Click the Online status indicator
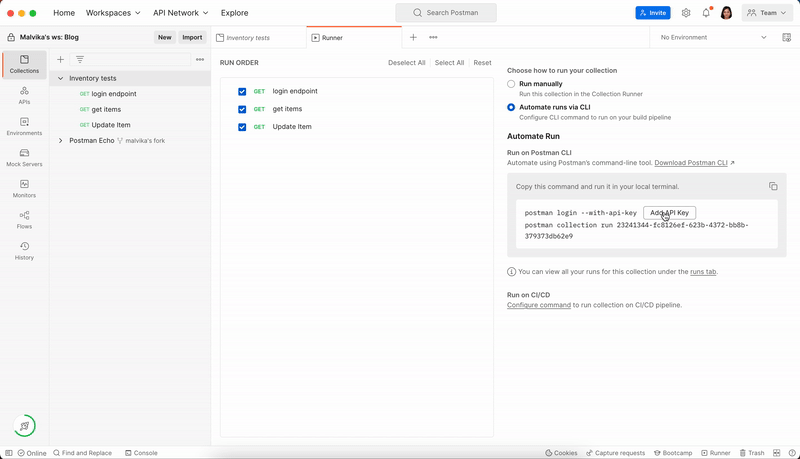Viewport: 800px width, 459px height. pyautogui.click(x=32, y=453)
